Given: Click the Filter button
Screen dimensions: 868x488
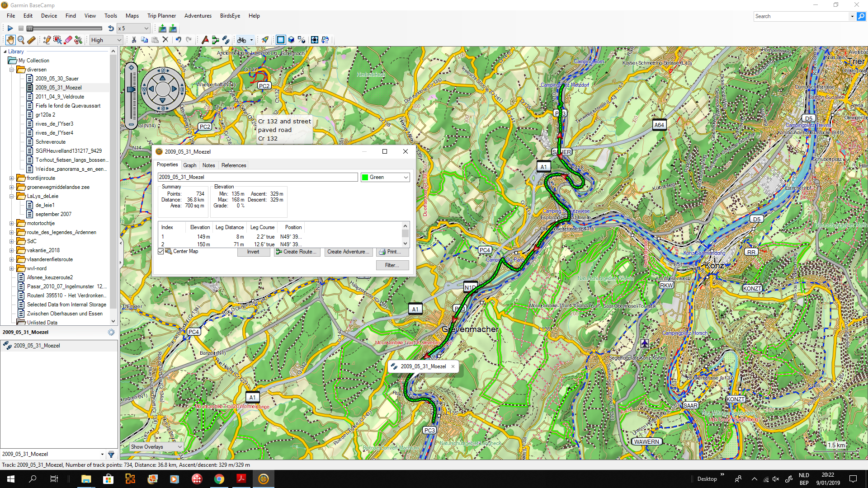Looking at the screenshot, I should tap(392, 266).
